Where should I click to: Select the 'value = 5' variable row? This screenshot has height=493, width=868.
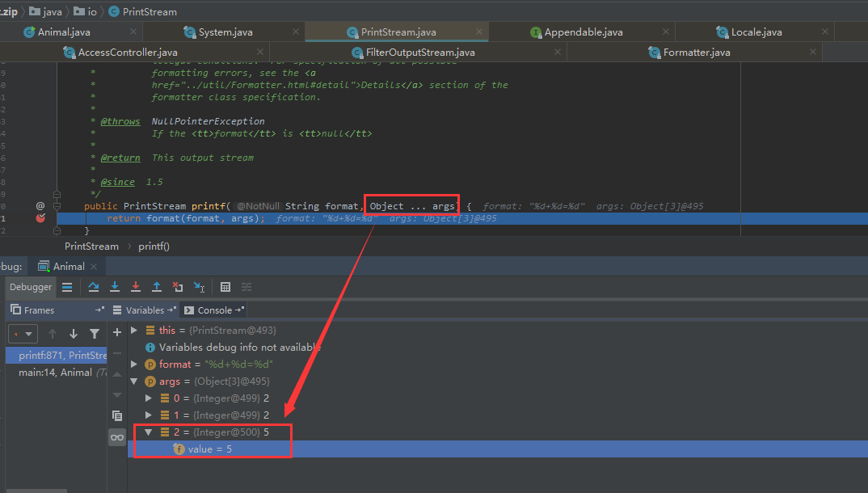(x=497, y=449)
